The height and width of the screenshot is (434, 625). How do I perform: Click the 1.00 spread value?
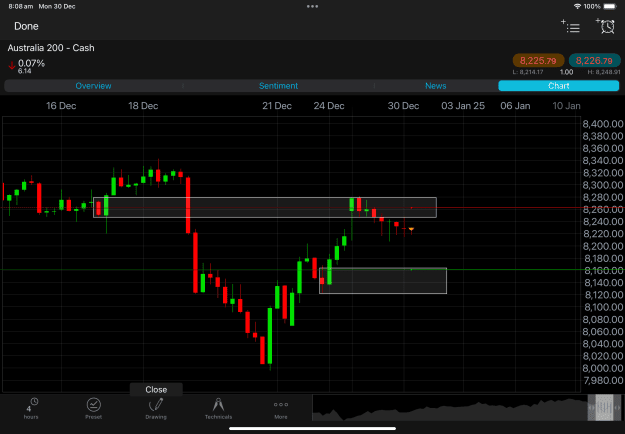pos(566,72)
